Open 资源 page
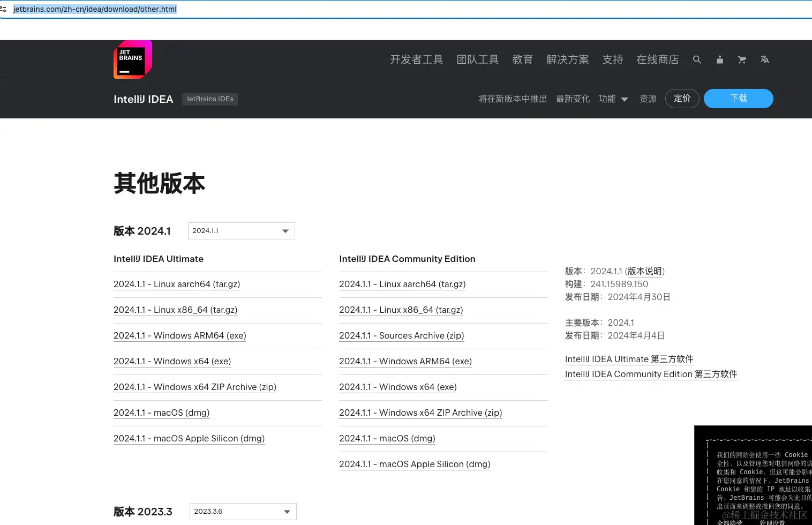Viewport: 812px width, 525px height. [x=648, y=99]
